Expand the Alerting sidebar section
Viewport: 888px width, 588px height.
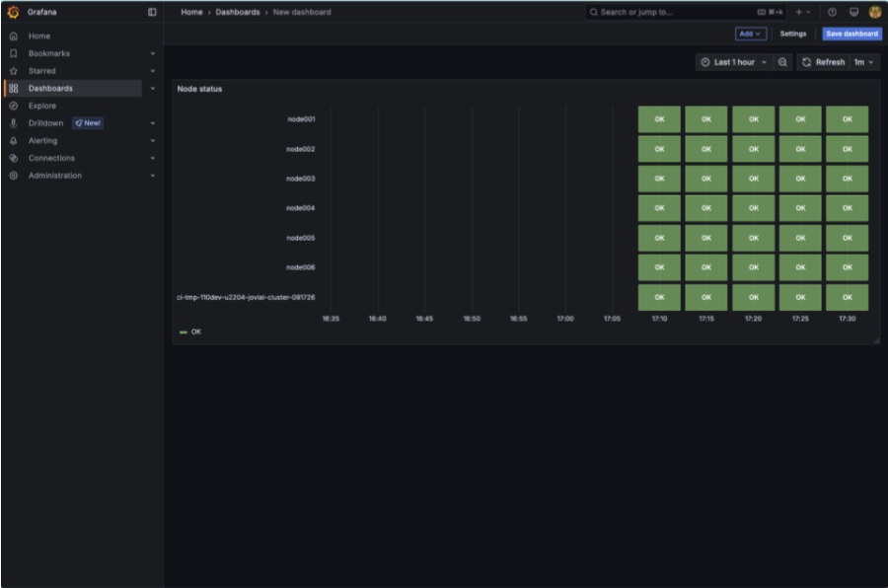153,141
